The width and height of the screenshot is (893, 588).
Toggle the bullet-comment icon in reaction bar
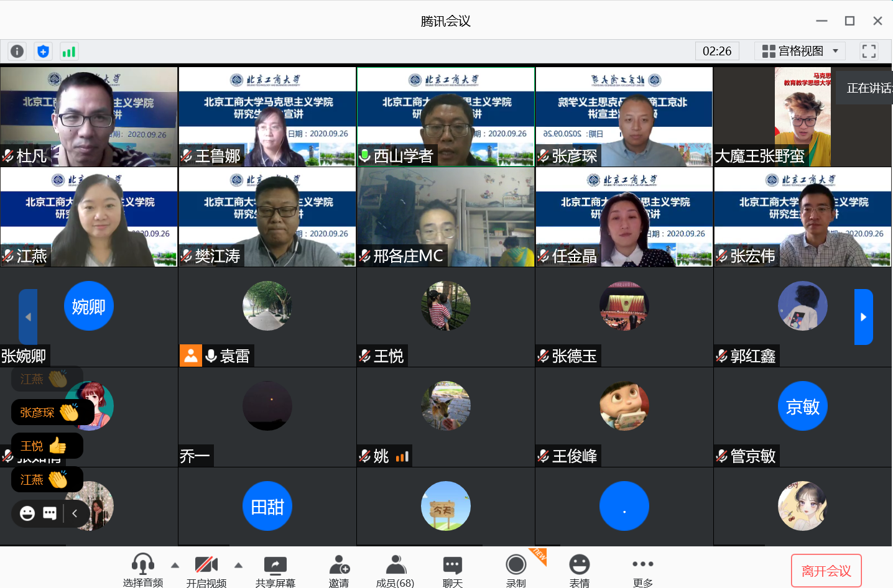tap(50, 513)
